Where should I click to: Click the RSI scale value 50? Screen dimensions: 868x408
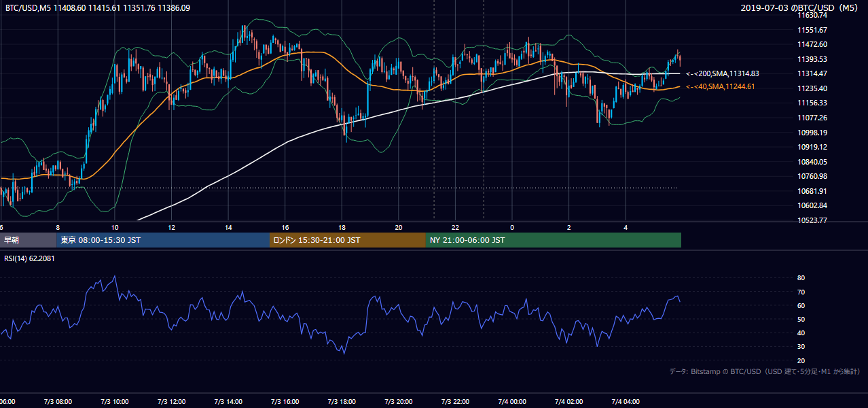[x=801, y=319]
